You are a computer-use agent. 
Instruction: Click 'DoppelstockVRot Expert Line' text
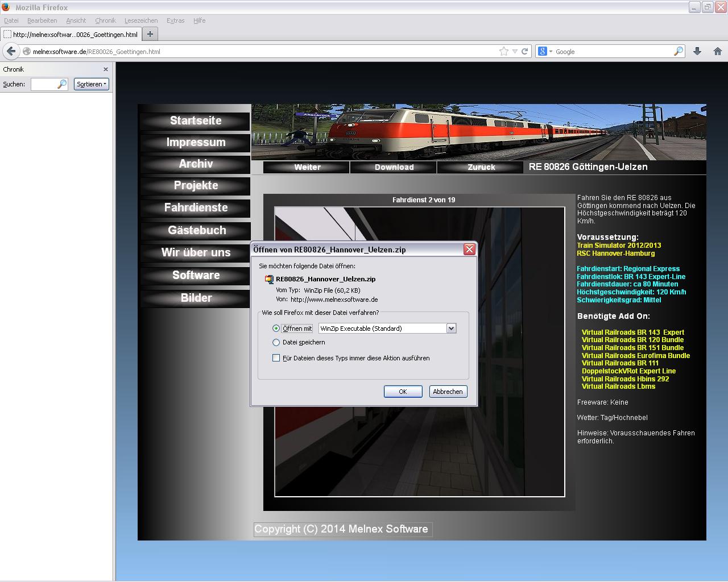629,371
